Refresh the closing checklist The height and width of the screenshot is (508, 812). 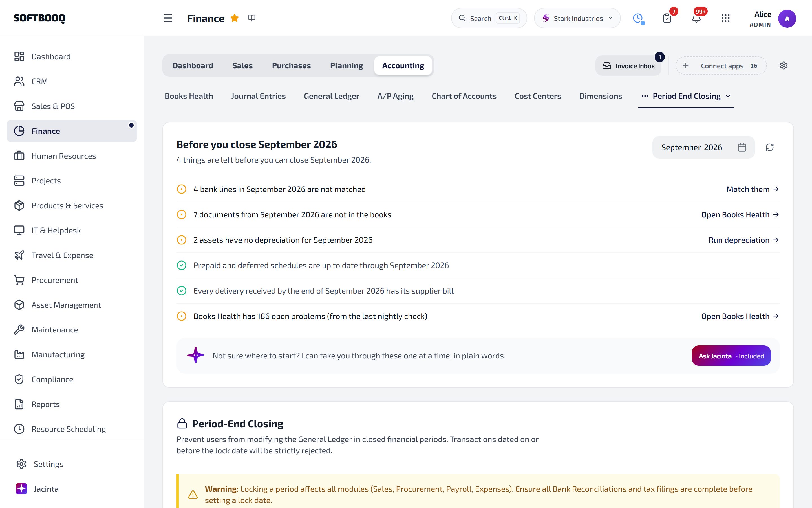pos(769,148)
